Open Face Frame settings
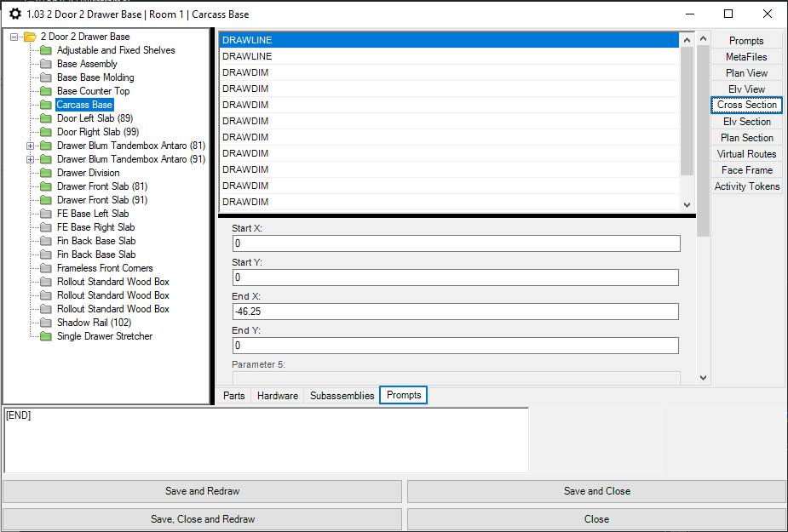788x532 pixels. tap(746, 169)
